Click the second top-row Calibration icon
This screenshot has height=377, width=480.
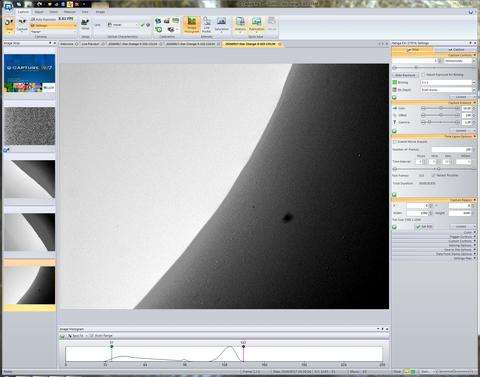(x=167, y=21)
